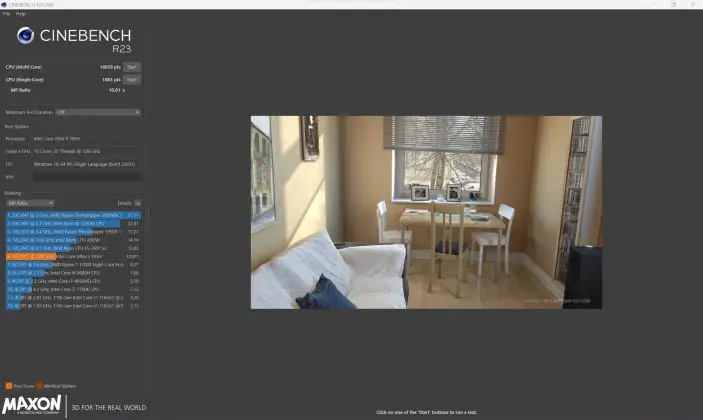The image size is (703, 420).
Task: Click the MP Ratio value 10.01 x
Action: [x=117, y=90]
